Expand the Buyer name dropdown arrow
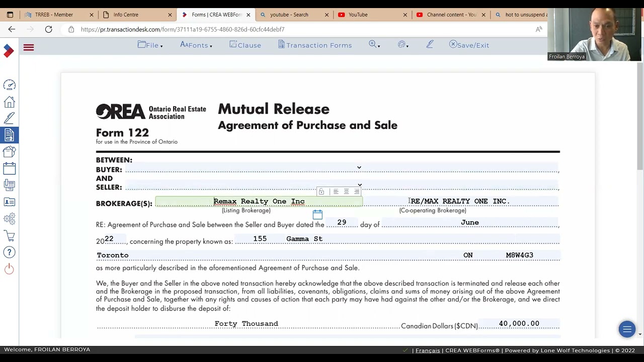 click(x=359, y=167)
